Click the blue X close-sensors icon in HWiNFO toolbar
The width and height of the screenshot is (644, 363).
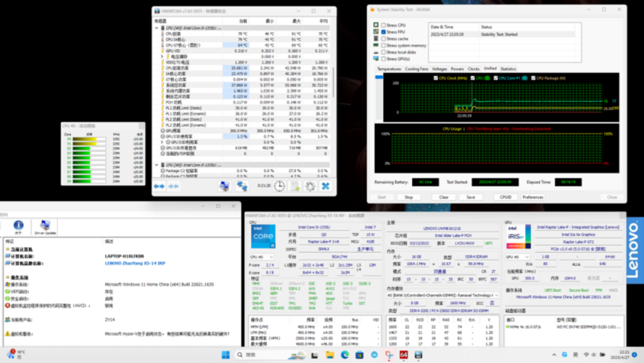(326, 186)
